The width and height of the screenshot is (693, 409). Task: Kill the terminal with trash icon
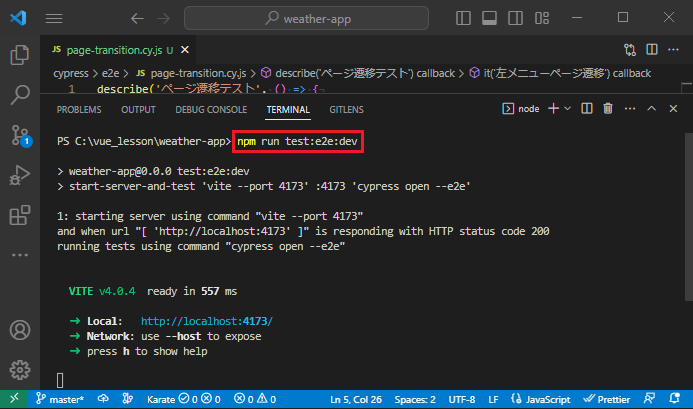click(x=608, y=109)
